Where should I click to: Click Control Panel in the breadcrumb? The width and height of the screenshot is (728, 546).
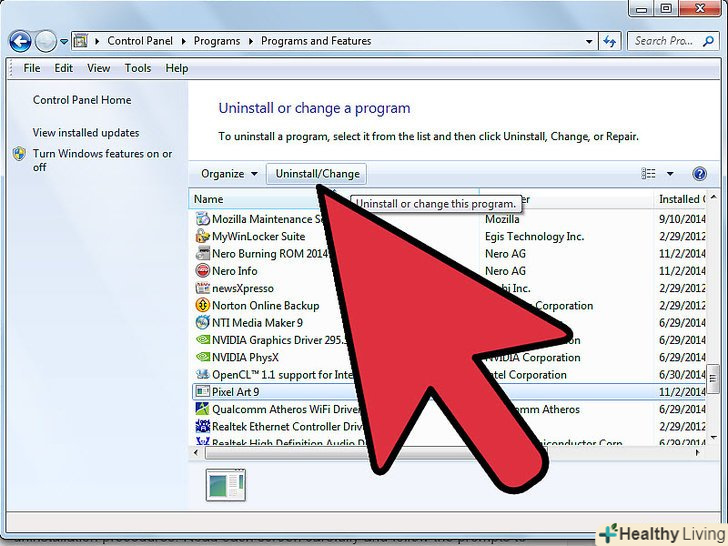140,41
